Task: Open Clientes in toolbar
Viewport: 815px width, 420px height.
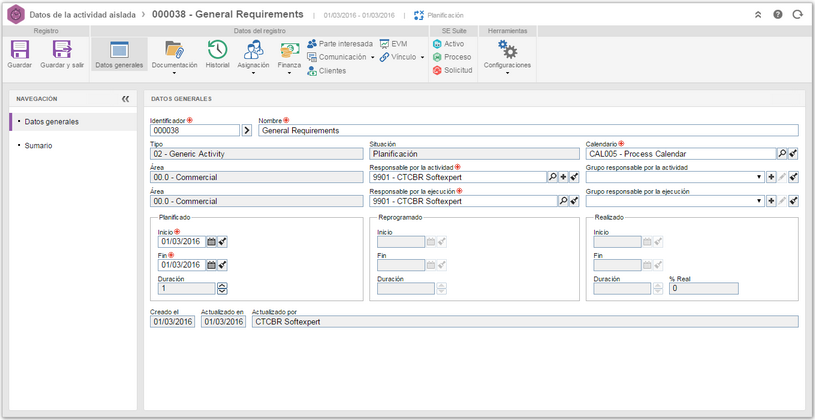Action: coord(326,71)
